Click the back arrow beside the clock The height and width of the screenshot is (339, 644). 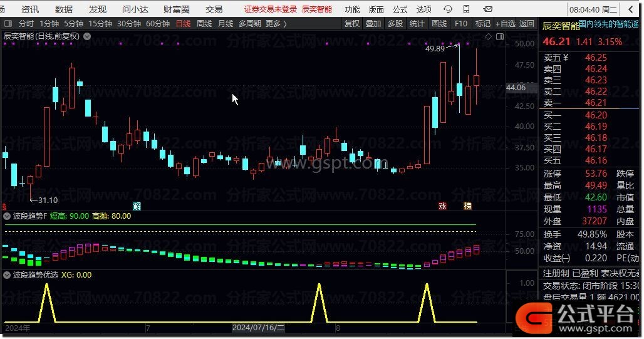click(x=631, y=9)
